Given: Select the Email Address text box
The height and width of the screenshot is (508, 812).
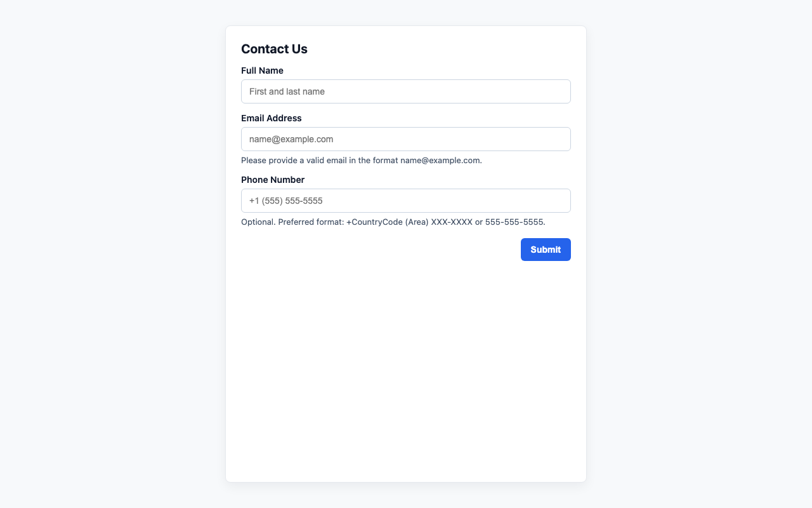Looking at the screenshot, I should click(x=405, y=139).
